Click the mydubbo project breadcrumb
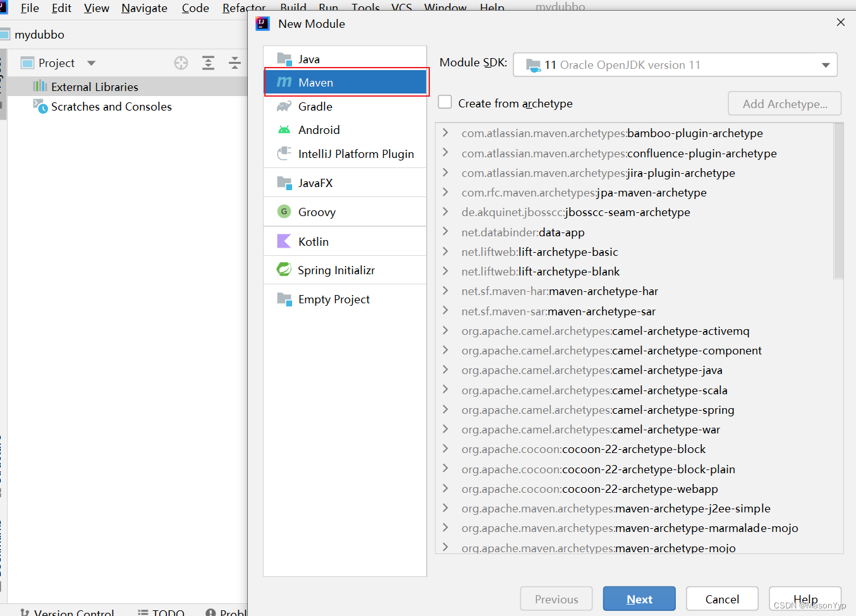 [39, 35]
